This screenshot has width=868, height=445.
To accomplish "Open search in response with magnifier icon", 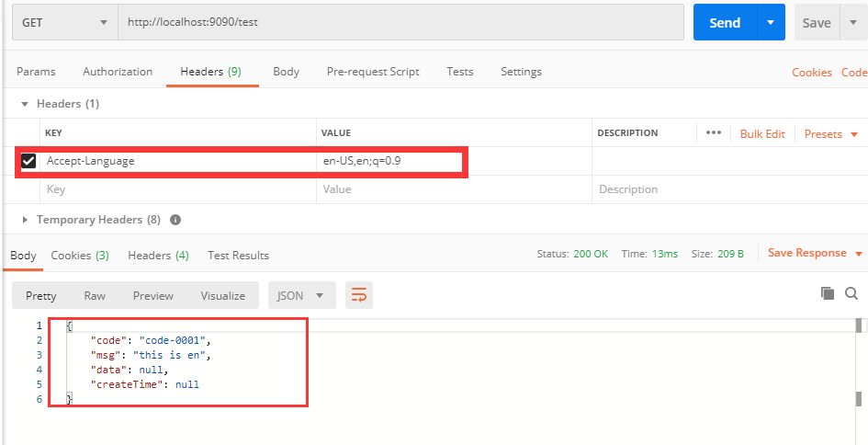I will point(851,293).
